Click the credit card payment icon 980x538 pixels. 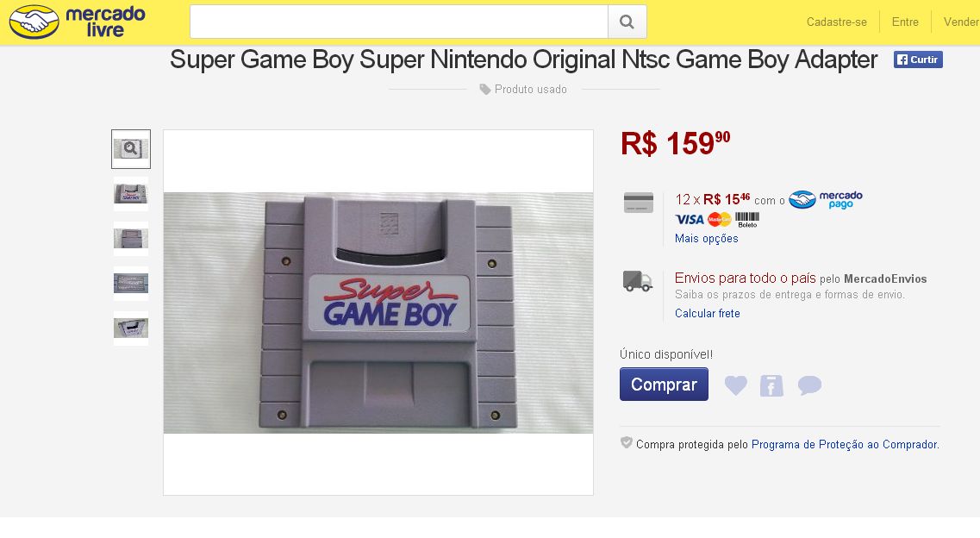pos(639,203)
